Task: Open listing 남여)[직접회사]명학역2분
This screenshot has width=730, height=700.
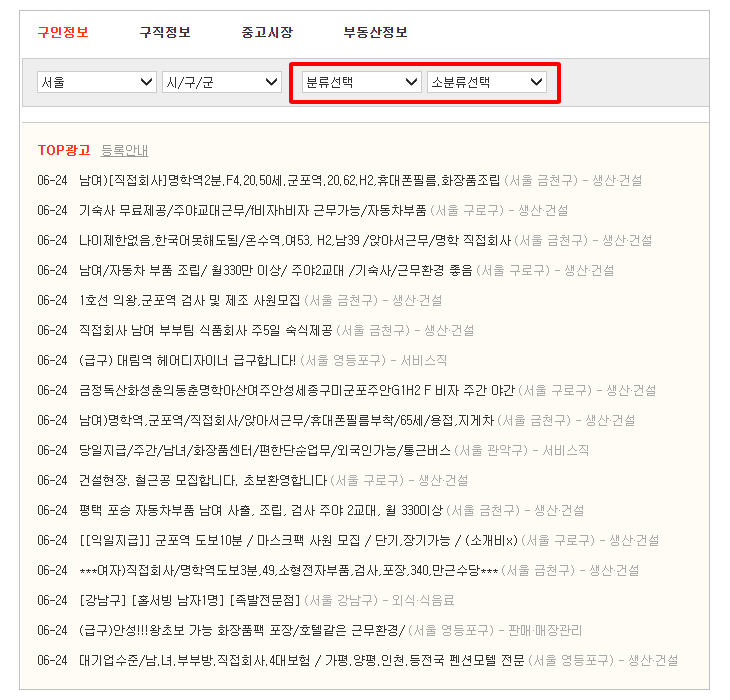Action: coord(290,180)
